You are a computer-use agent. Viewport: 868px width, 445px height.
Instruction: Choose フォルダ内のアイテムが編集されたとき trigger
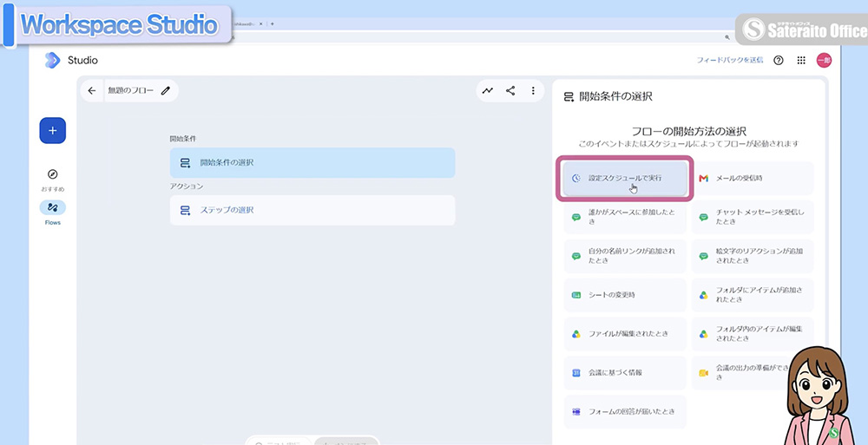click(x=753, y=334)
